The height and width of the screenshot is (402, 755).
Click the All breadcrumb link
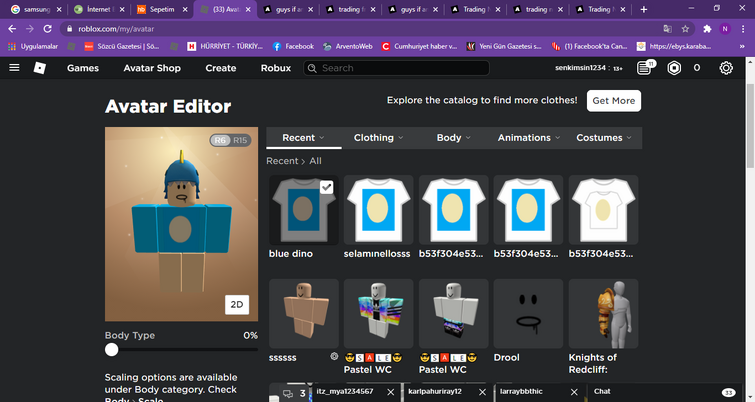tap(315, 161)
